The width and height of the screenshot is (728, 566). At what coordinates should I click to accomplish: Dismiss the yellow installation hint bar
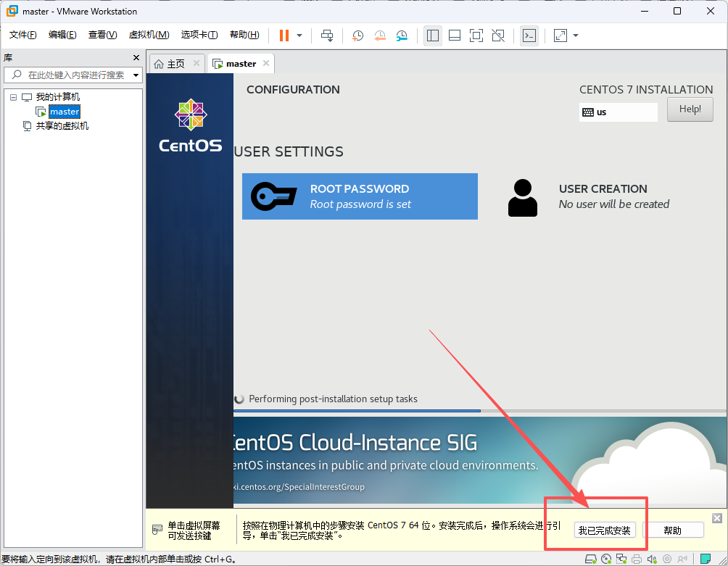tap(717, 518)
